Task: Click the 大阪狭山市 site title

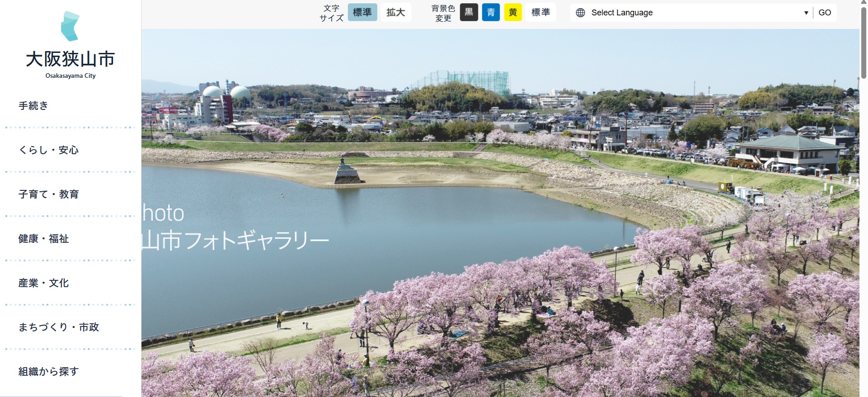Action: 71,59
